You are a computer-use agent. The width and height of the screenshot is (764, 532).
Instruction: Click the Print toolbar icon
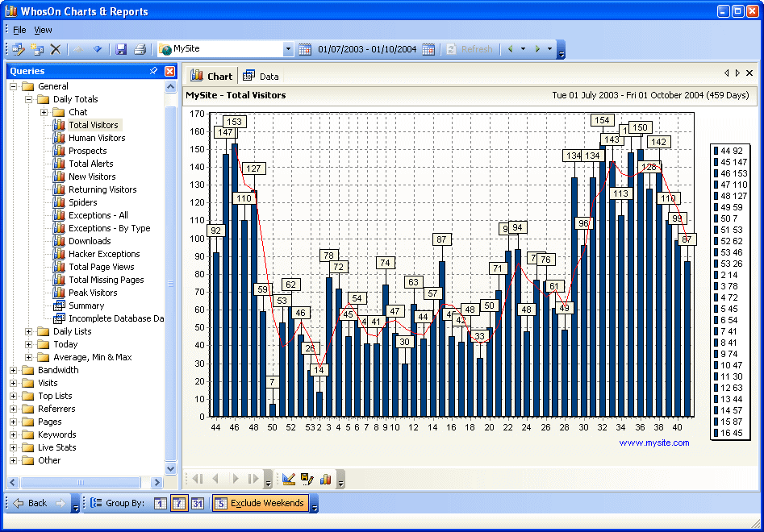[140, 49]
